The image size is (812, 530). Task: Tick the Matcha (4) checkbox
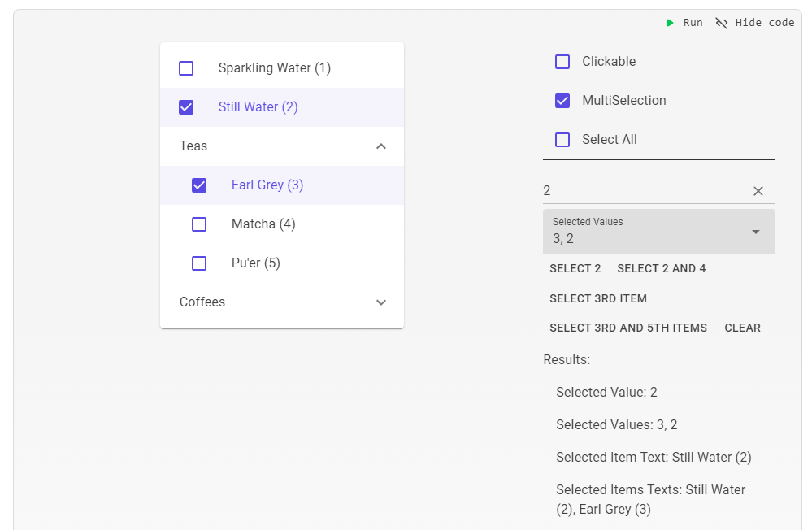tap(199, 224)
